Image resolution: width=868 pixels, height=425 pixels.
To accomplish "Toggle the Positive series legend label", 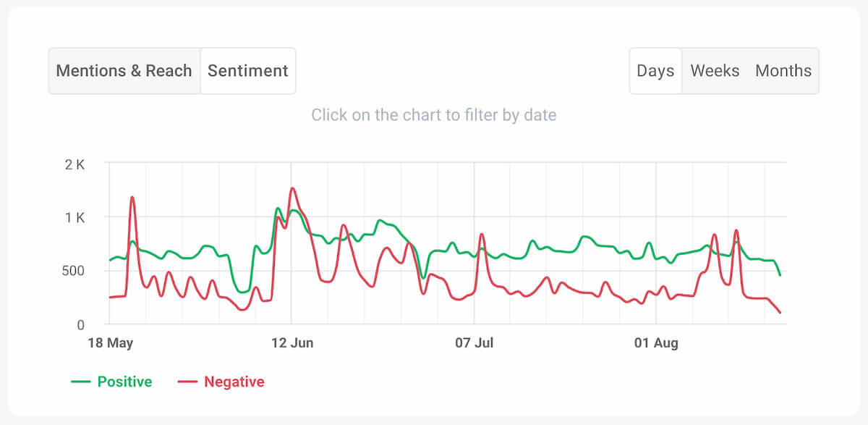I will pos(124,382).
